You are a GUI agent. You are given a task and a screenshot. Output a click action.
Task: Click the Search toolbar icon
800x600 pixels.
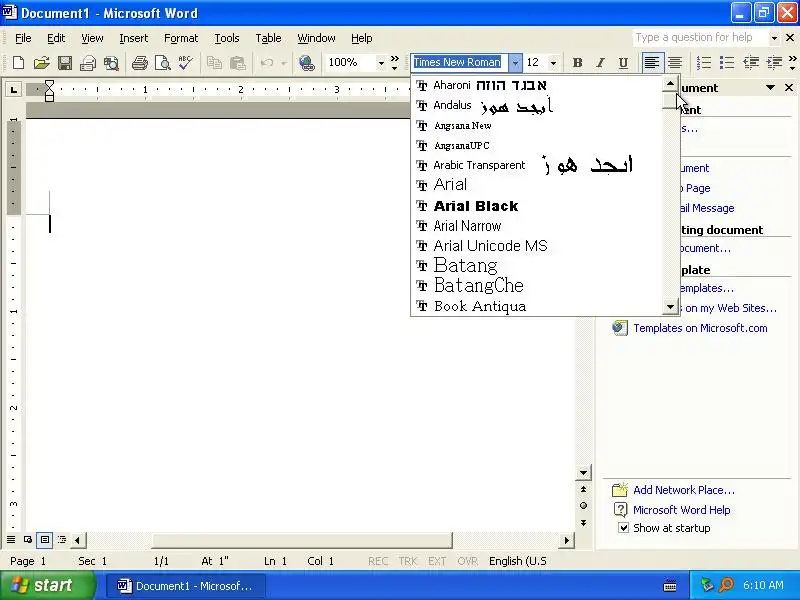tap(111, 63)
